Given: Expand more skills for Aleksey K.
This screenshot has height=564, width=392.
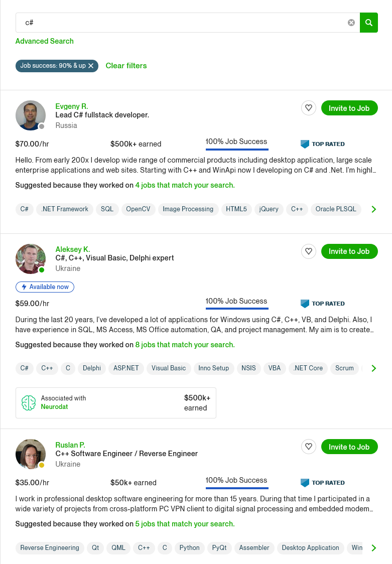Looking at the screenshot, I should pyautogui.click(x=374, y=368).
